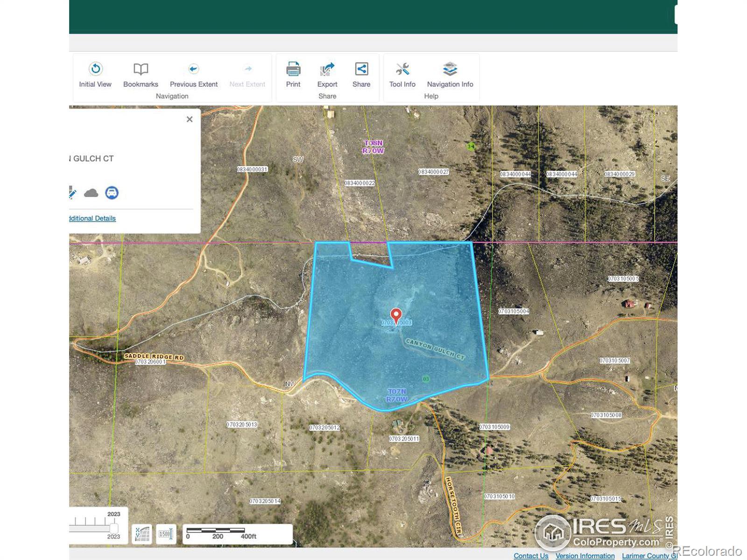Click the Initial View toolbar button
Image resolution: width=747 pixels, height=560 pixels.
tap(95, 75)
